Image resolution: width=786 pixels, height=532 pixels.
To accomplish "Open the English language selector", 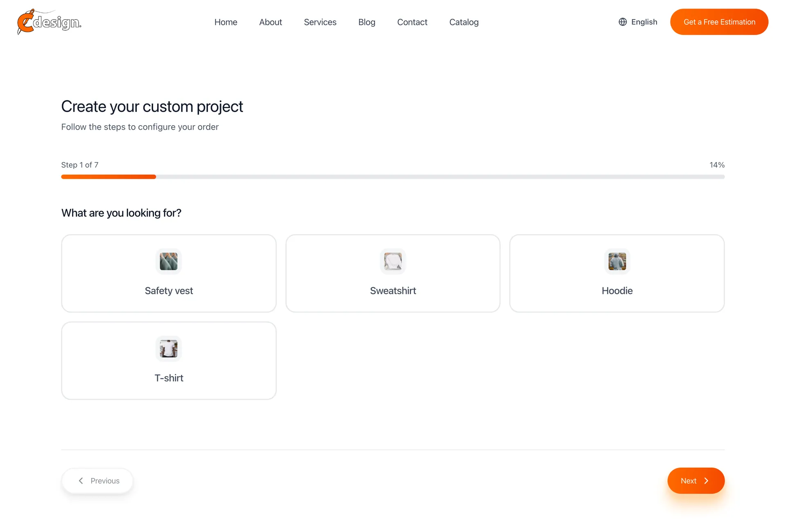I will tap(638, 22).
